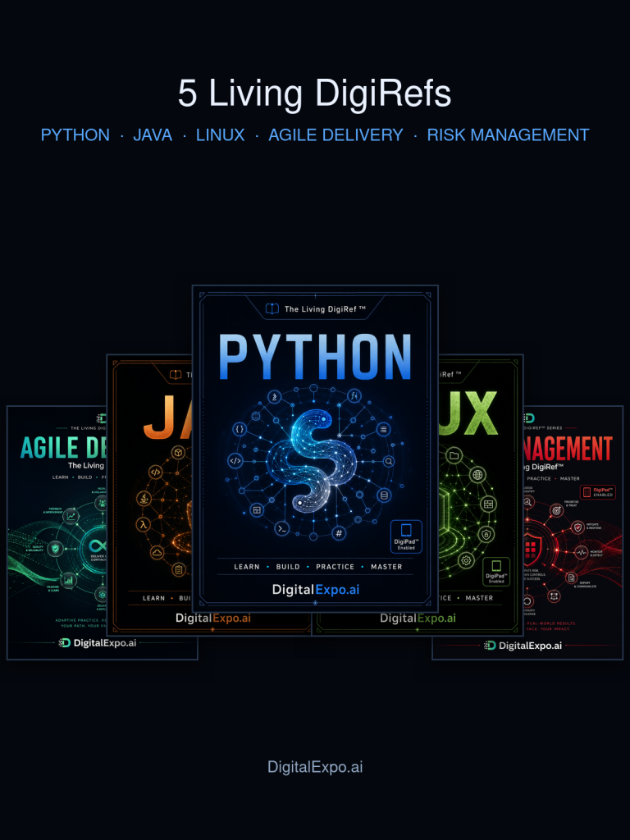Click the large PYTHON title on the cover

[x=315, y=356]
